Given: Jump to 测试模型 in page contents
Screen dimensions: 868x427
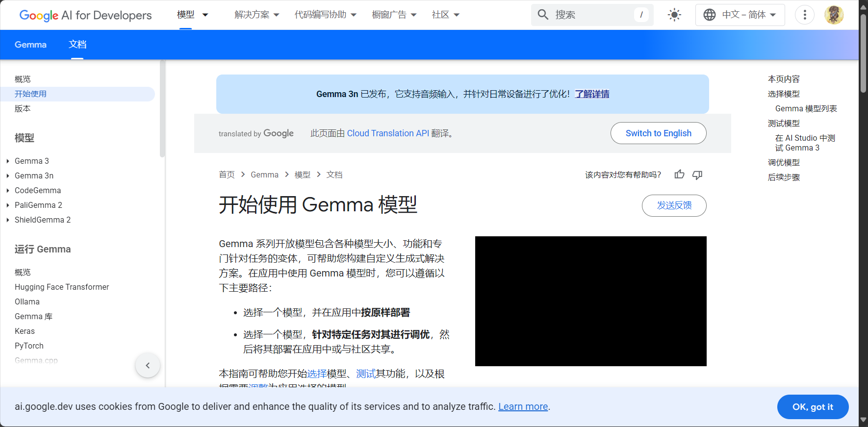Looking at the screenshot, I should 784,123.
